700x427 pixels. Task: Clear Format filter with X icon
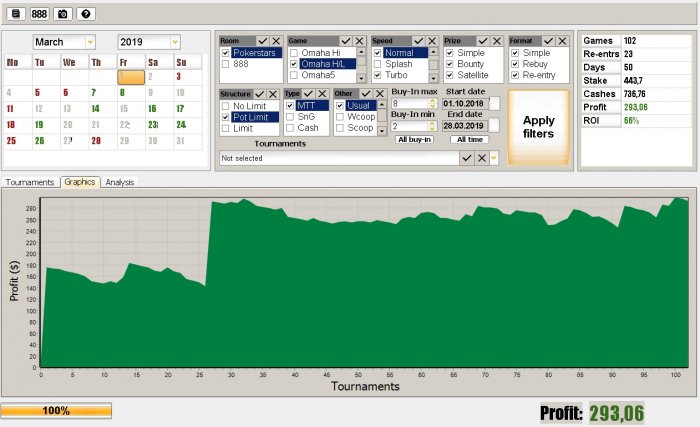[x=562, y=41]
